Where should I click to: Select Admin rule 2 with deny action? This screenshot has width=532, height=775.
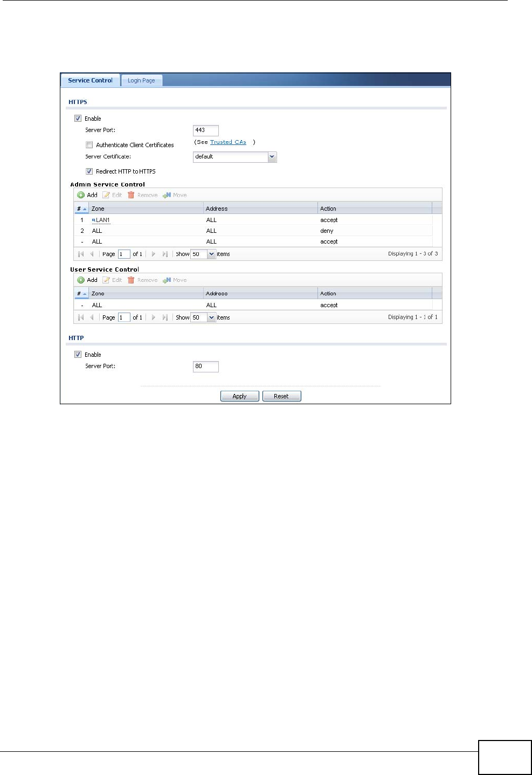253,231
